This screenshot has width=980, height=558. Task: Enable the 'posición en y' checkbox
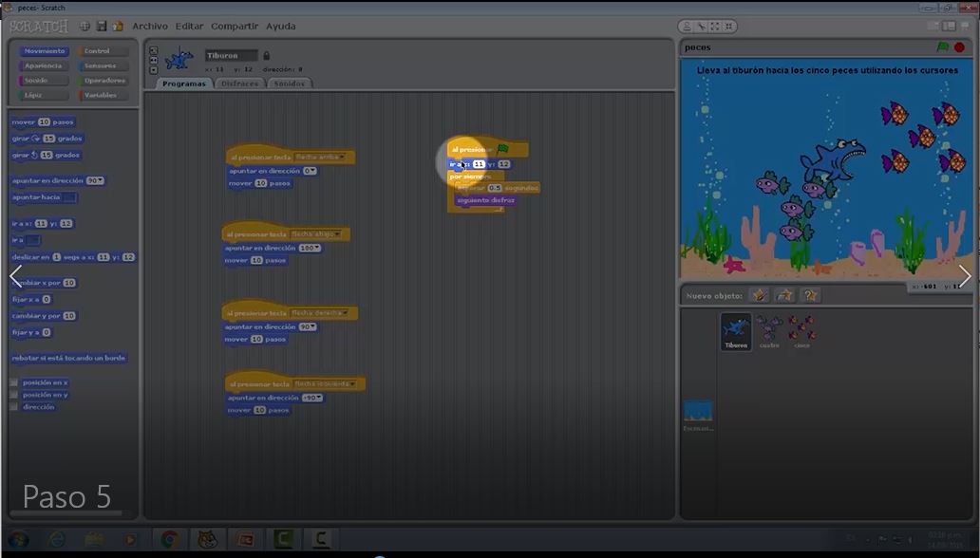tap(13, 395)
